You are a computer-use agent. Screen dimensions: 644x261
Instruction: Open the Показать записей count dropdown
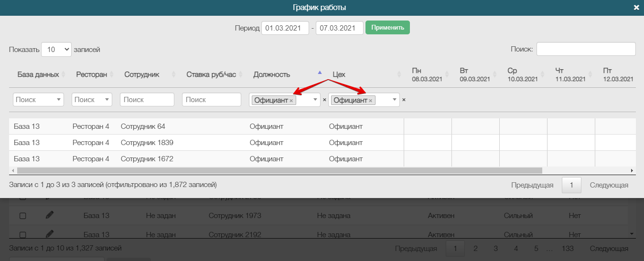[56, 49]
